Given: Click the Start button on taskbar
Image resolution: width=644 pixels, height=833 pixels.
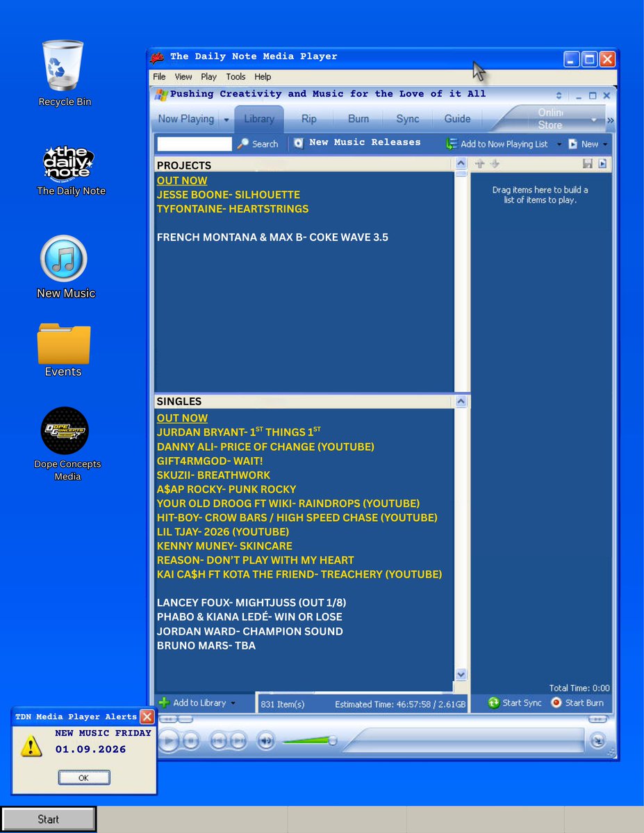Looking at the screenshot, I should 49,819.
